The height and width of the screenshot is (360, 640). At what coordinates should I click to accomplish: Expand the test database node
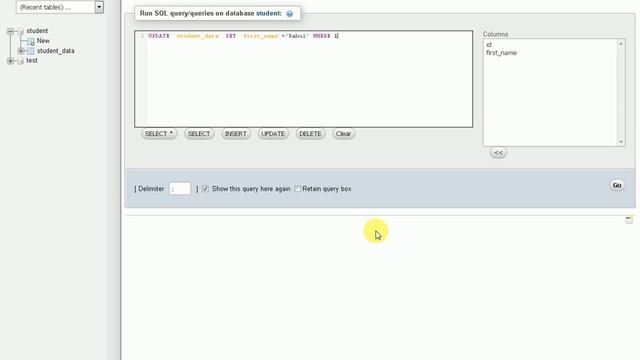[11, 61]
